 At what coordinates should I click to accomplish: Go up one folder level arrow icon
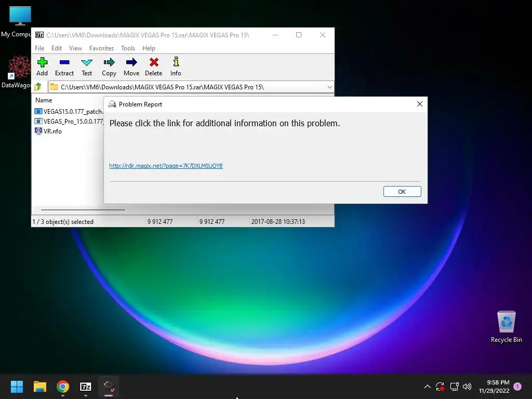[x=38, y=87]
